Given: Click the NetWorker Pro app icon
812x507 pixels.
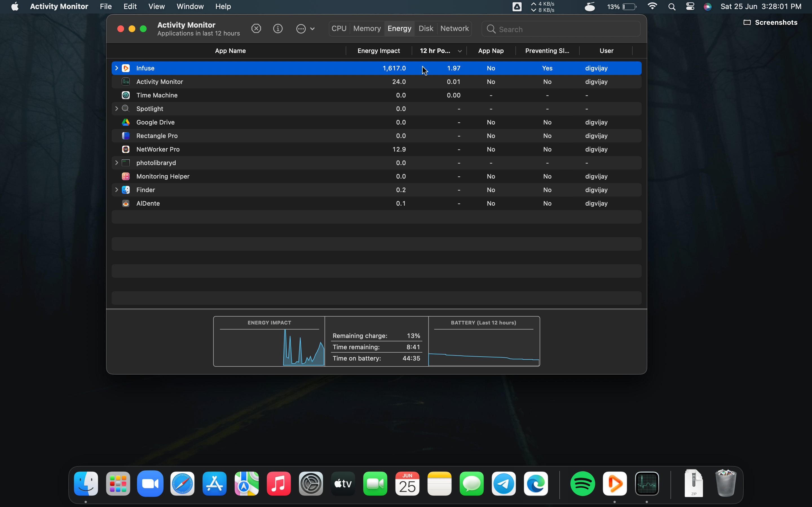Looking at the screenshot, I should 126,149.
